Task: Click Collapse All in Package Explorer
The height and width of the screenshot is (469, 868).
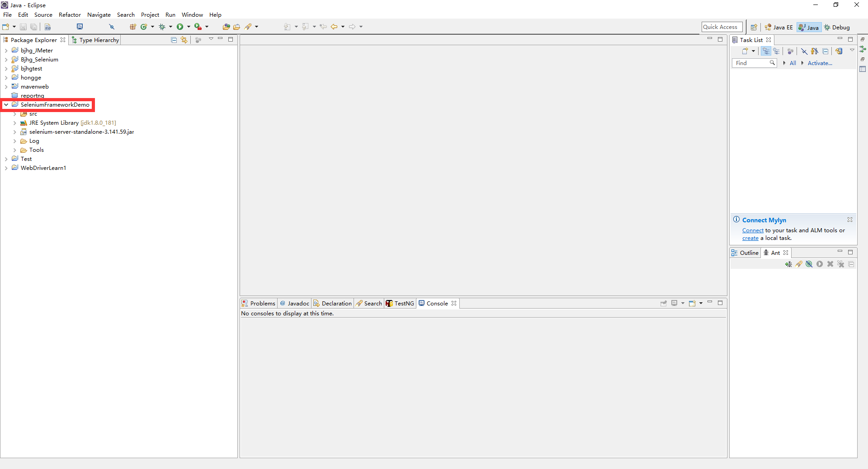Action: tap(174, 40)
